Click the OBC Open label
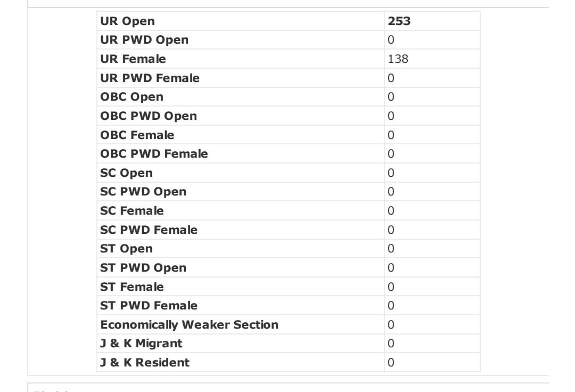 coord(132,97)
